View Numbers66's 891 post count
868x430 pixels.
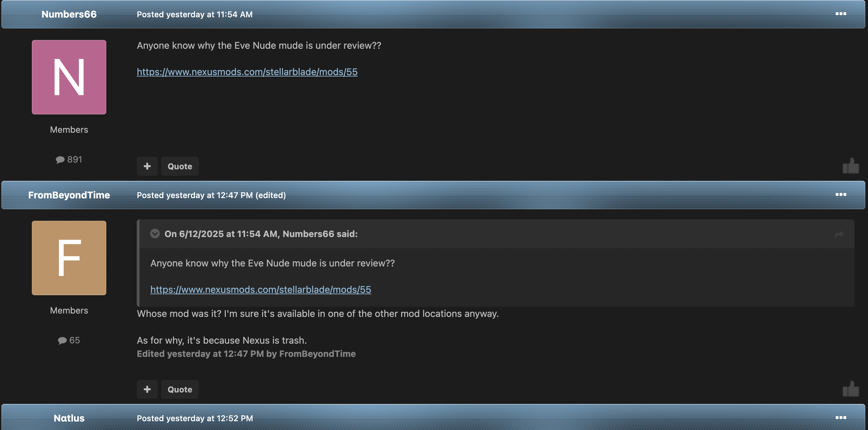(x=69, y=159)
